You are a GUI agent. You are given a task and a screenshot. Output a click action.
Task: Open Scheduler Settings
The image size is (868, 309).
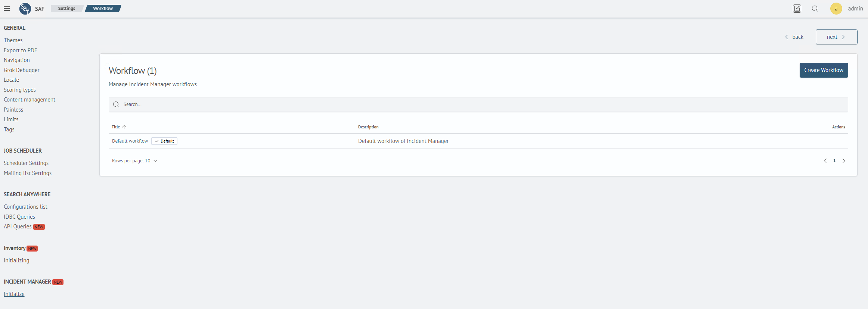(x=26, y=163)
